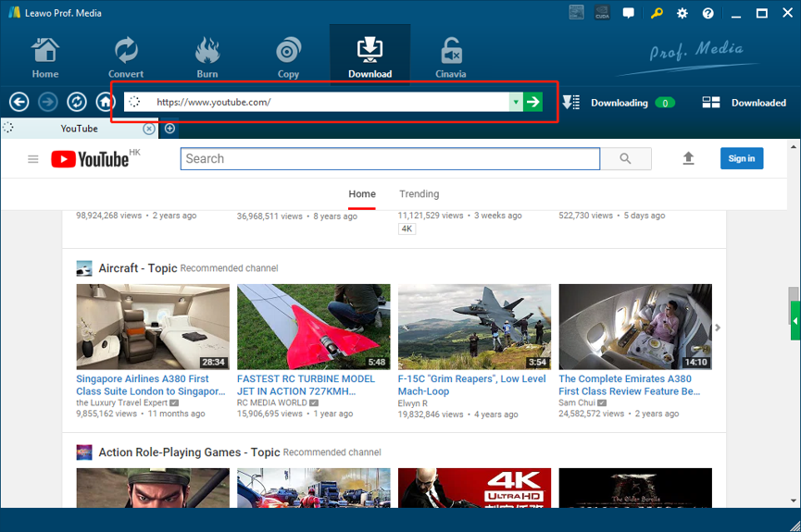
Task: Click the Sign in button
Action: pyautogui.click(x=742, y=159)
